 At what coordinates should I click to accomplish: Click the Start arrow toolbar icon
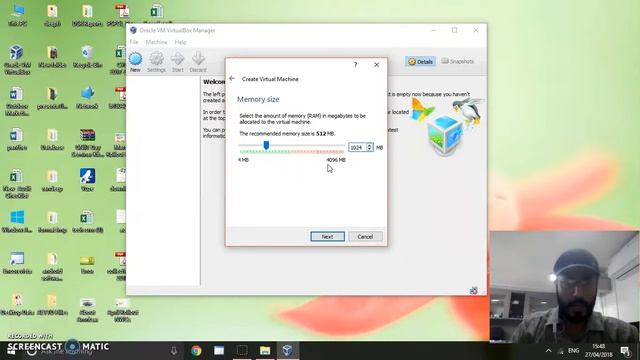click(177, 62)
